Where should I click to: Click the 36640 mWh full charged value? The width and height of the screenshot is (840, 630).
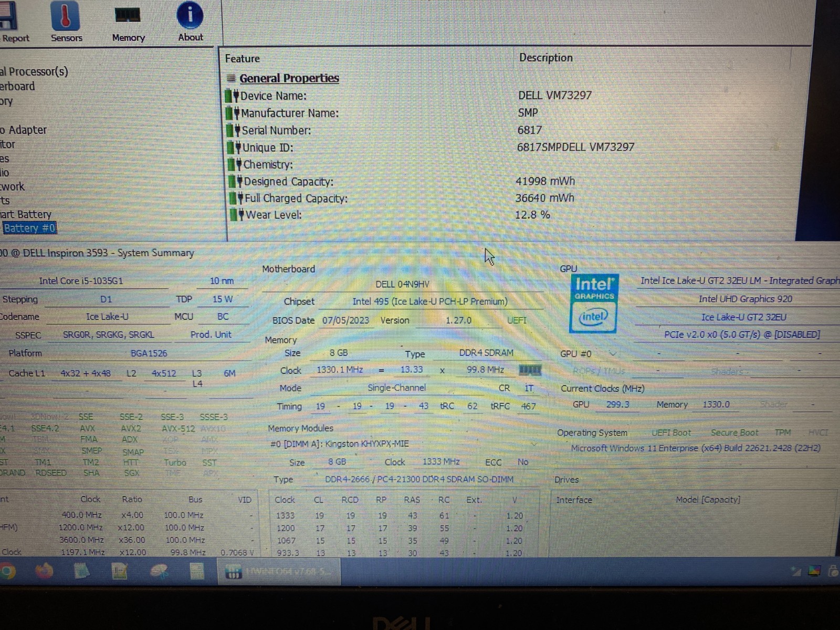[x=545, y=198]
